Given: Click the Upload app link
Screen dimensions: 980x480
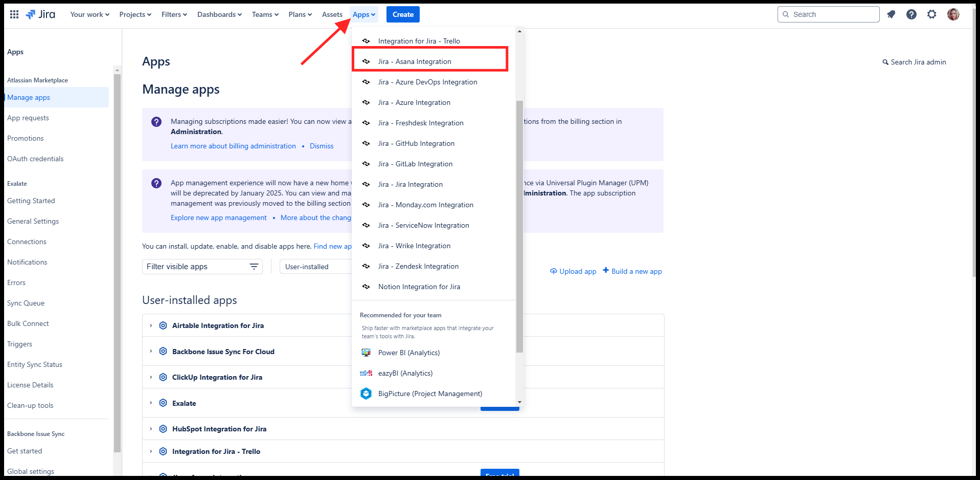Looking at the screenshot, I should [573, 271].
